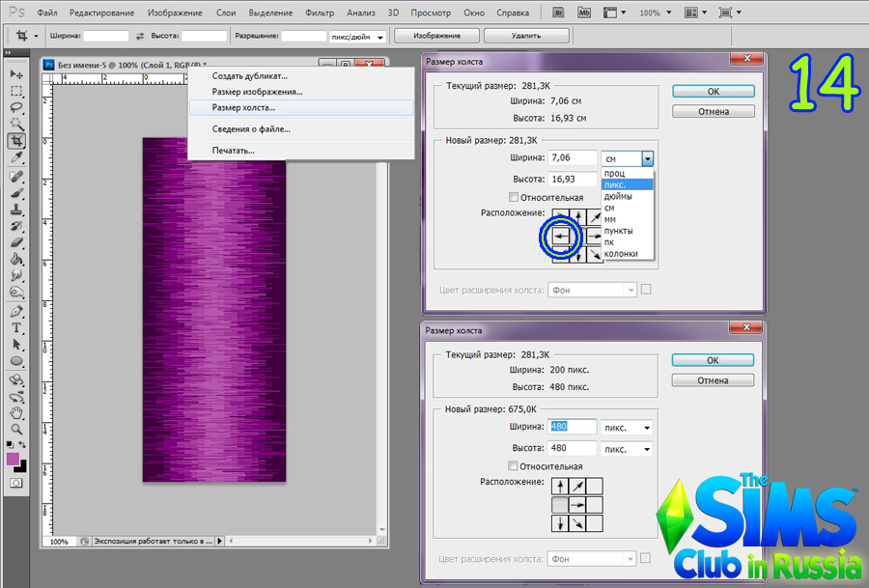Open the Фильтр menu
The width and height of the screenshot is (869, 588).
click(x=319, y=14)
